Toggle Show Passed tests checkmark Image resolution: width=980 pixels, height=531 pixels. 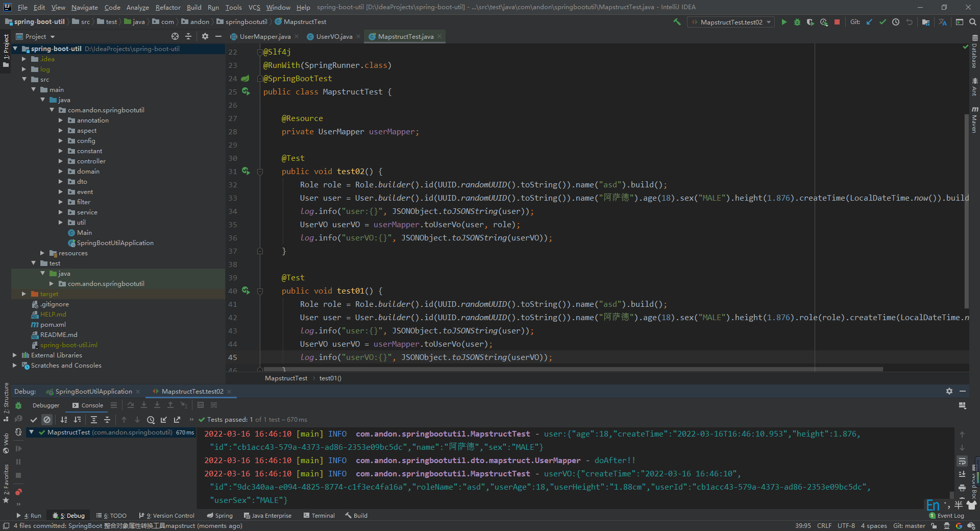(34, 420)
